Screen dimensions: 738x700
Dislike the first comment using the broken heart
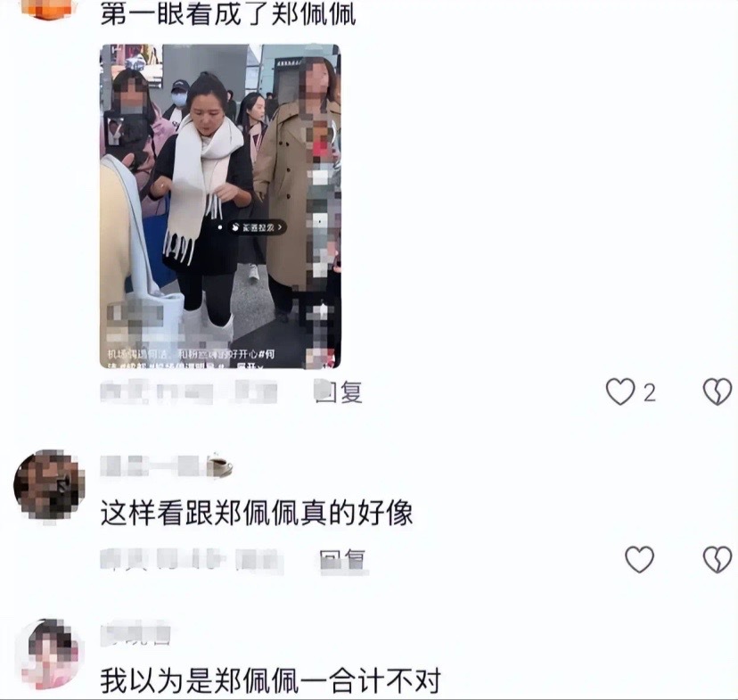click(717, 391)
